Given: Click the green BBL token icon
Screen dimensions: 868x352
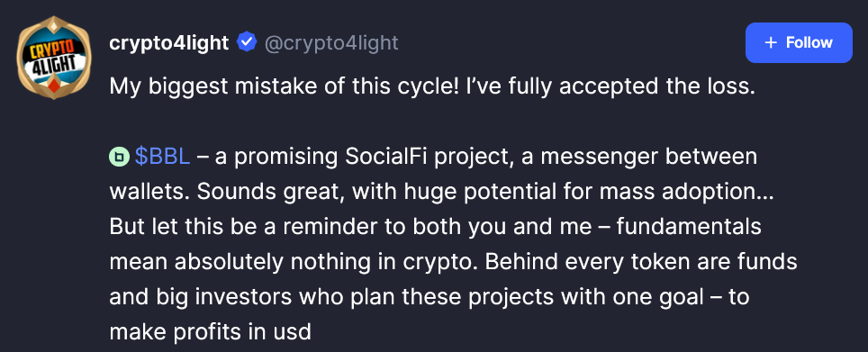Looking at the screenshot, I should point(119,158).
